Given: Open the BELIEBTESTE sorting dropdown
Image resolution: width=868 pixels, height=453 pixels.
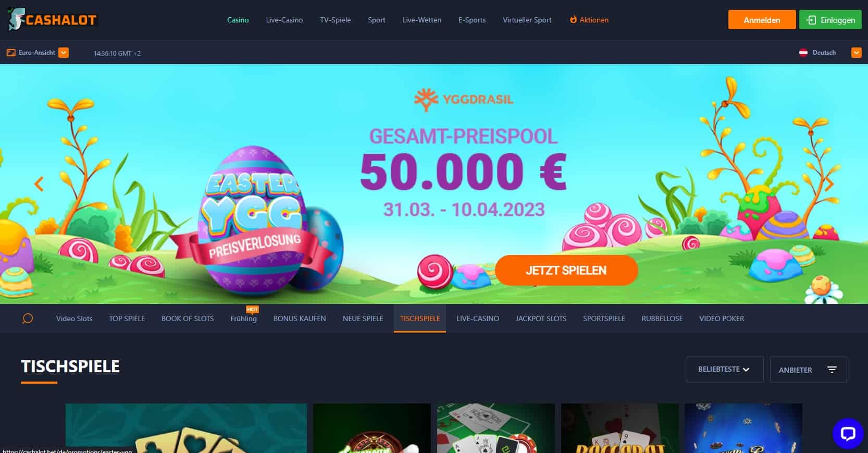Looking at the screenshot, I should click(725, 370).
